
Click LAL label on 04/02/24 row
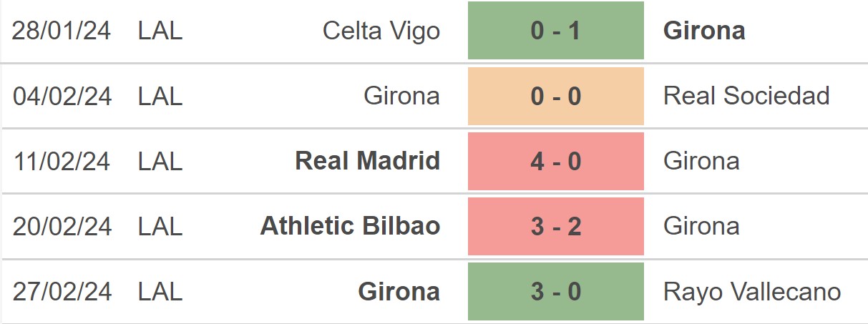(x=160, y=97)
